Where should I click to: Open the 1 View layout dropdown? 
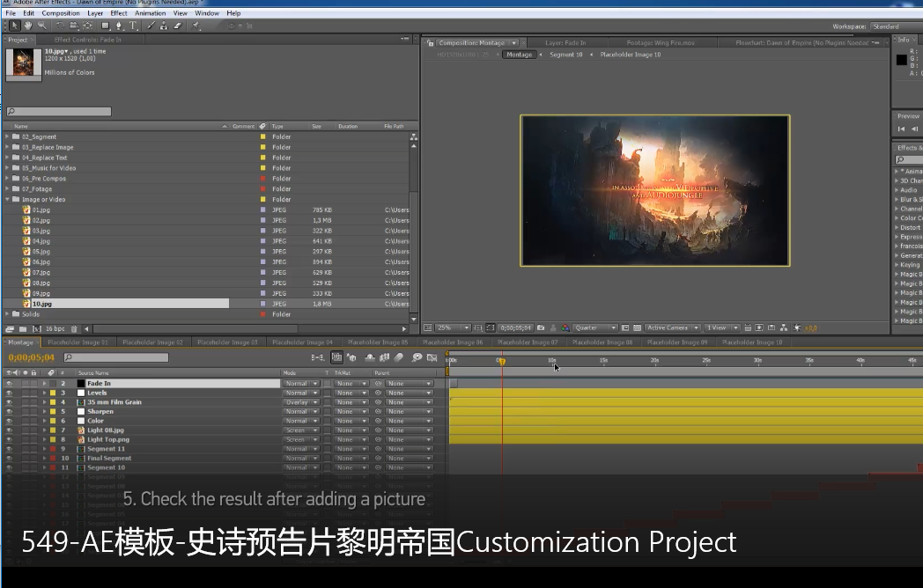click(x=721, y=327)
